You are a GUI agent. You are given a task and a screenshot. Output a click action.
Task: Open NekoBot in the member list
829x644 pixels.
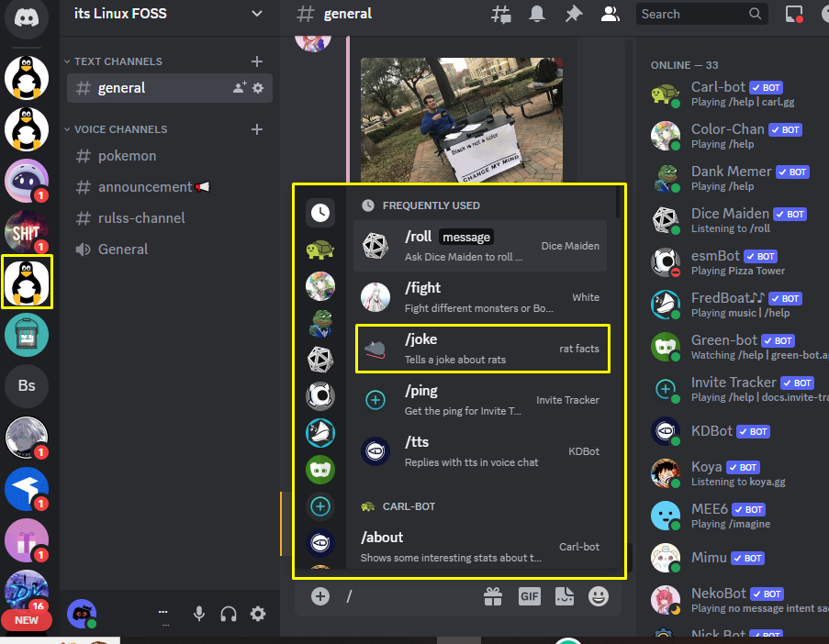tap(739, 600)
